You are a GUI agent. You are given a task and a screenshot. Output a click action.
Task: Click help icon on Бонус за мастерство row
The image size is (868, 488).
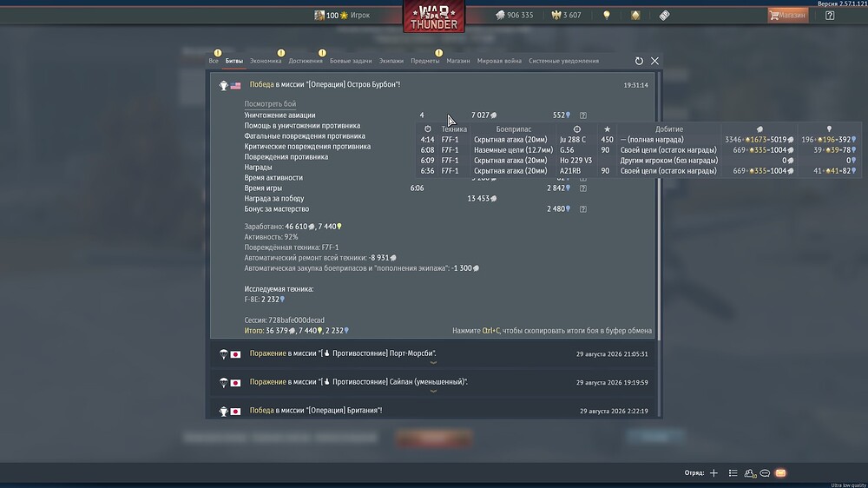[x=583, y=209]
